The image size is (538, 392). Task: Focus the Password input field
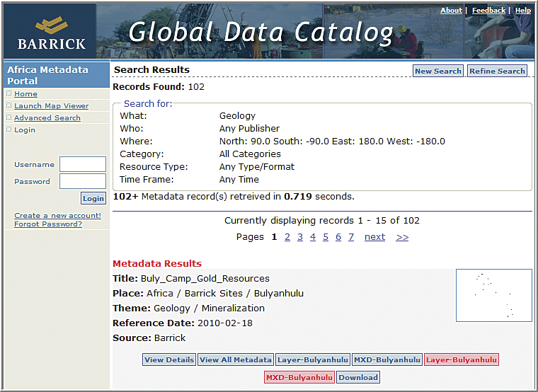point(83,181)
